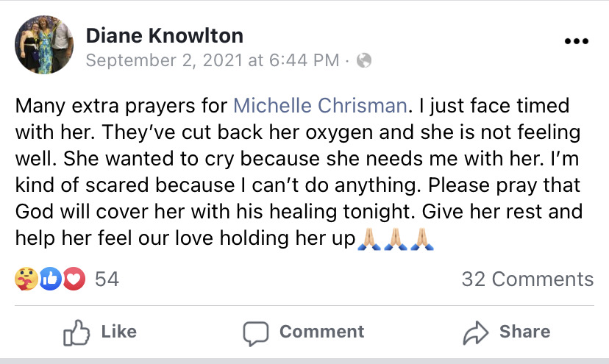This screenshot has height=364, width=609.
Task: Click the globe public audience icon
Action: point(363,60)
